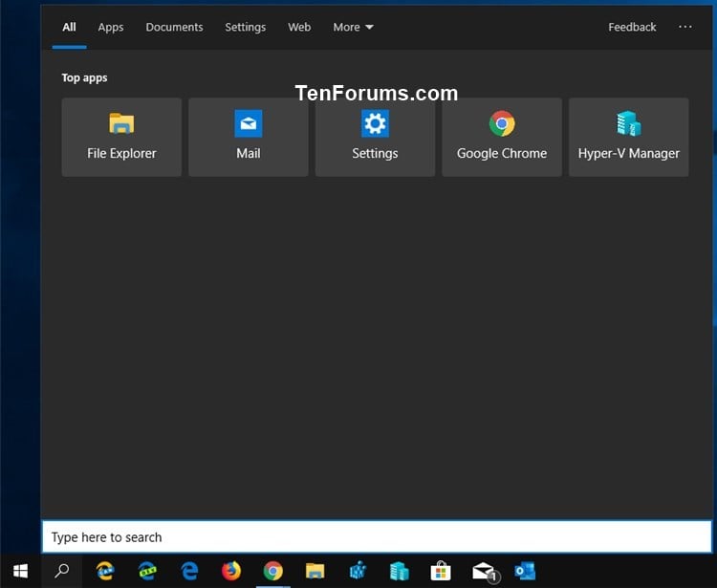Switch to Chrome on the taskbar
The width and height of the screenshot is (717, 588).
[273, 571]
